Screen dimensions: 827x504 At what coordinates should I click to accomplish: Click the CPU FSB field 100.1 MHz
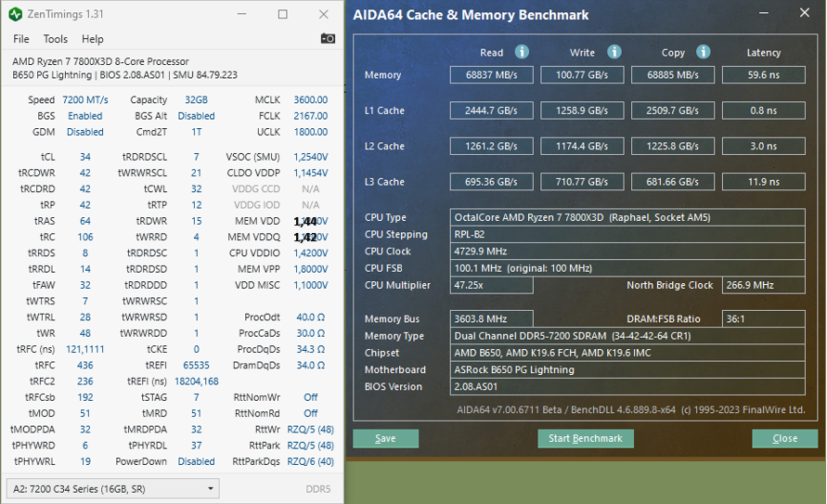[627, 268]
